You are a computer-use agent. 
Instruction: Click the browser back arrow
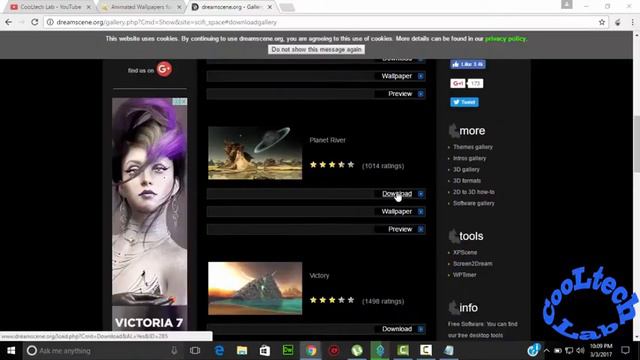click(x=9, y=22)
